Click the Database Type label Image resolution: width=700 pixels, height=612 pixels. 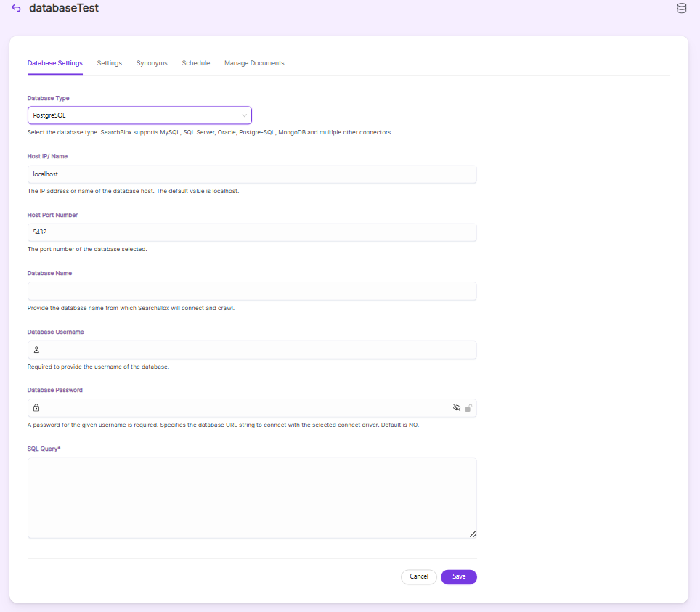pos(48,98)
